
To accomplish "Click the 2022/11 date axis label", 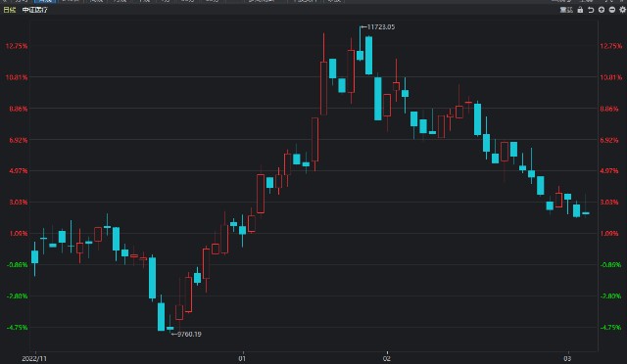I will (34, 358).
